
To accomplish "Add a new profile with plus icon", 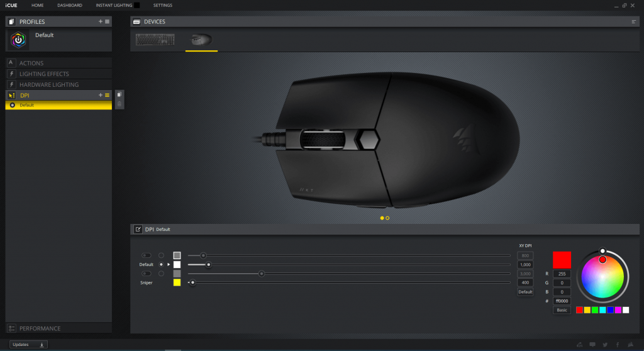I will click(100, 21).
